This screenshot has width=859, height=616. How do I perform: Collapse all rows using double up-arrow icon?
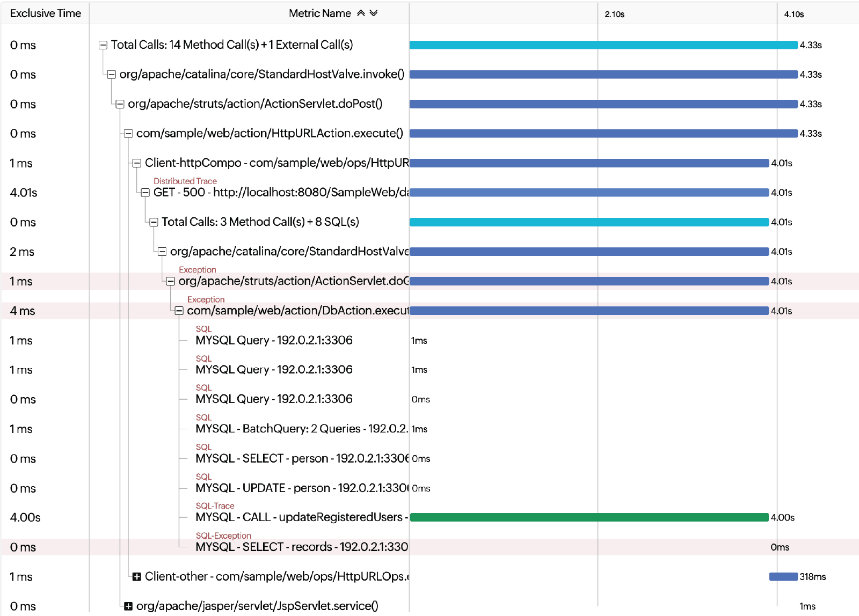point(361,13)
